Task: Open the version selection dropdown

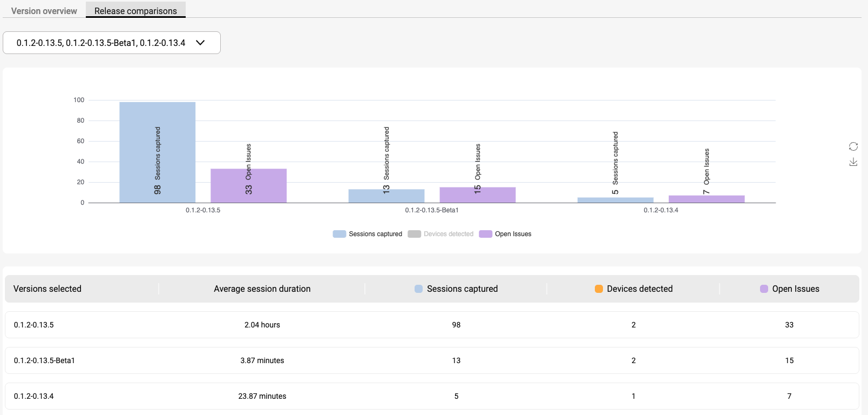Action: pyautogui.click(x=111, y=43)
